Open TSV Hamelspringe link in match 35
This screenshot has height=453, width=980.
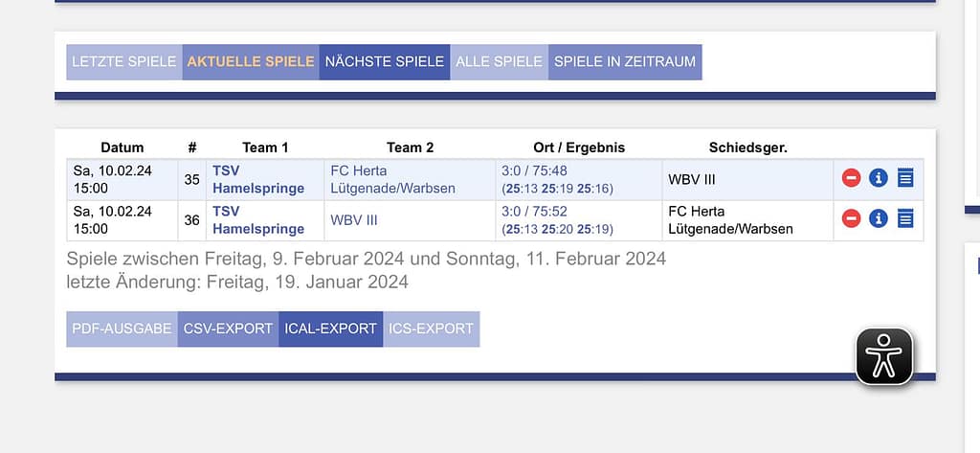point(257,179)
